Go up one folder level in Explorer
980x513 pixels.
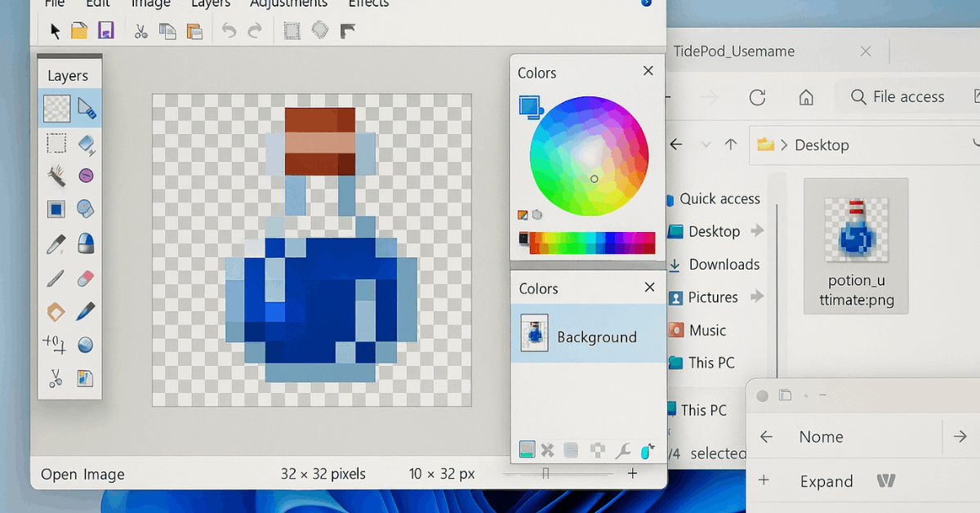click(731, 145)
